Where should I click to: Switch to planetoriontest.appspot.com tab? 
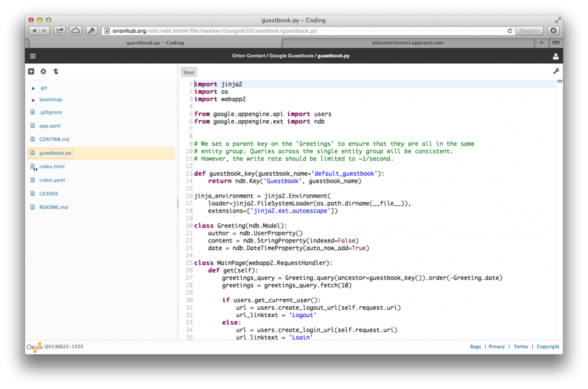tap(408, 43)
